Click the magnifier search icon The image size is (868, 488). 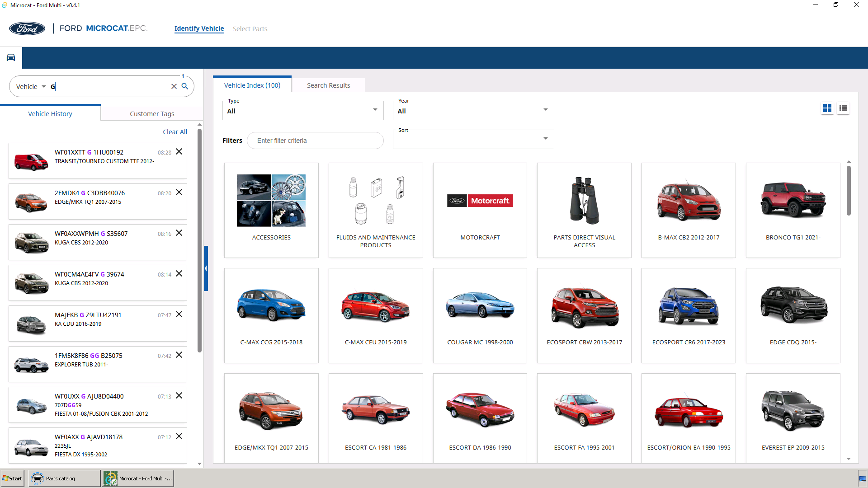tap(185, 86)
